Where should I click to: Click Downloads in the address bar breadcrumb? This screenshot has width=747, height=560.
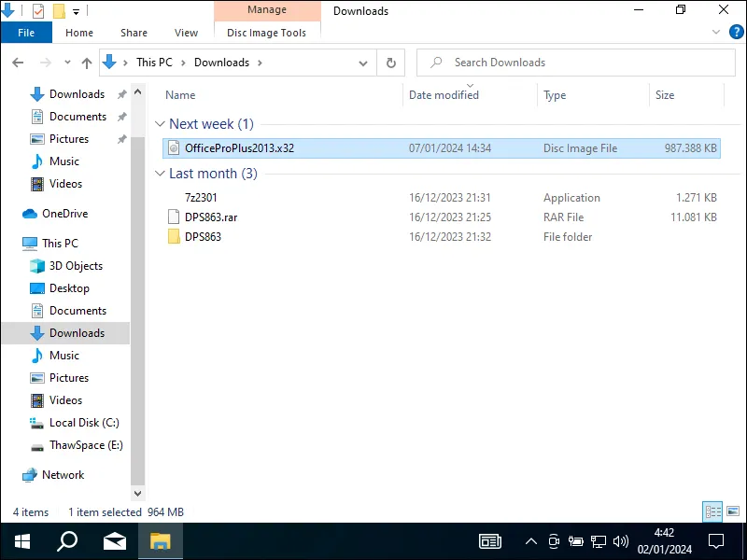220,62
